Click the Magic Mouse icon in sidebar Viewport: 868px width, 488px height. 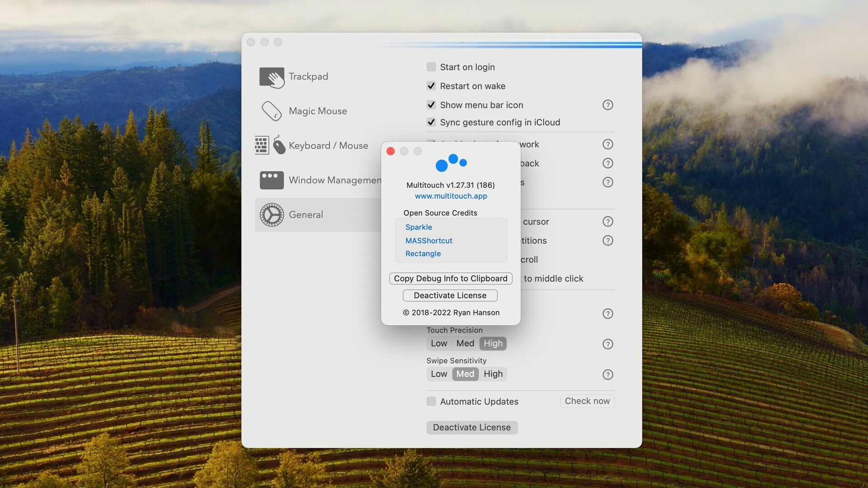click(x=272, y=111)
